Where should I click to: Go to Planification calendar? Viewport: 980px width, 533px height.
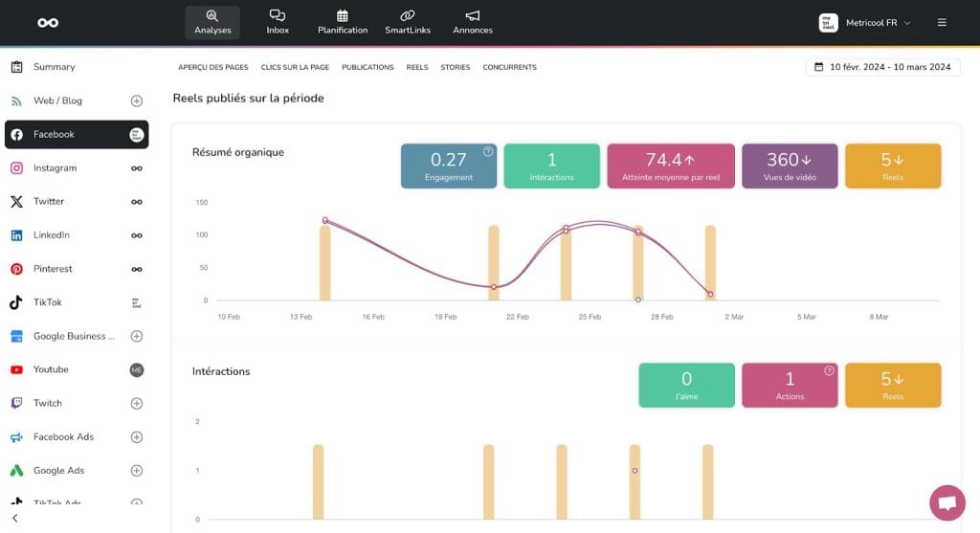pos(343,22)
